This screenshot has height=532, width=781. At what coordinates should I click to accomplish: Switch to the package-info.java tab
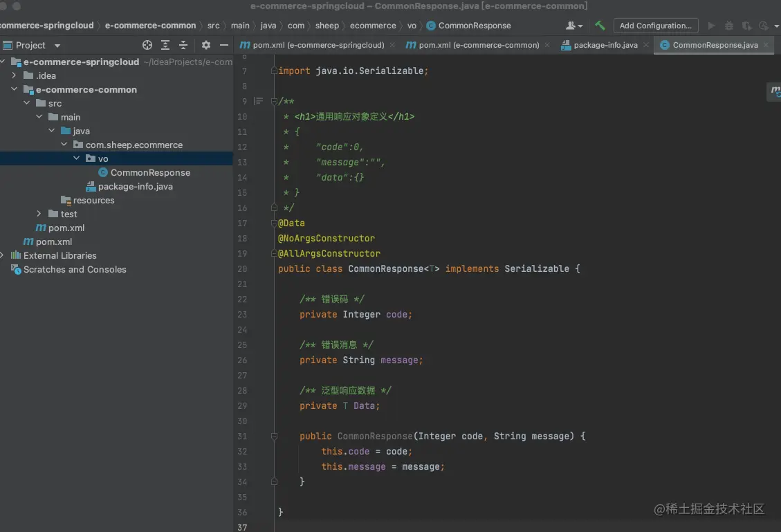click(x=605, y=45)
